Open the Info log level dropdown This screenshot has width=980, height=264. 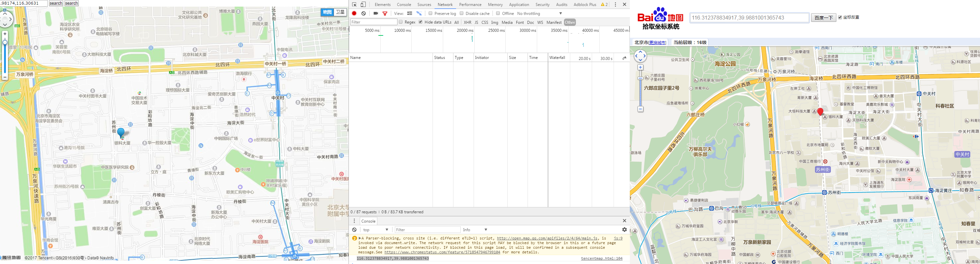point(475,230)
